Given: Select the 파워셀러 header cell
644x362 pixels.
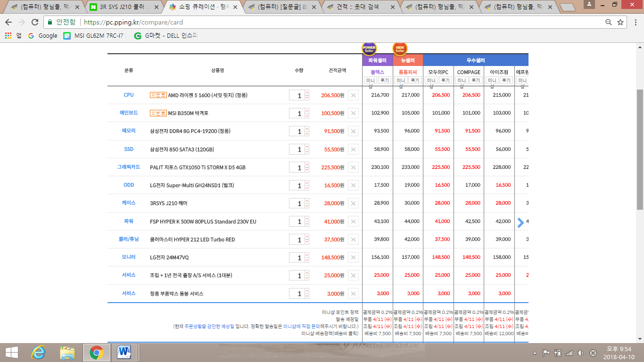Looking at the screenshot, I should pos(377,60).
